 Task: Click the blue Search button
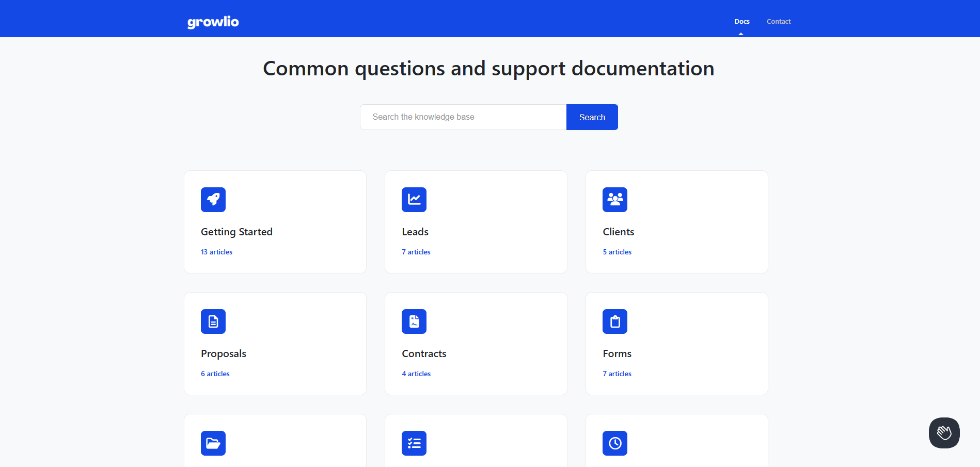tap(592, 117)
